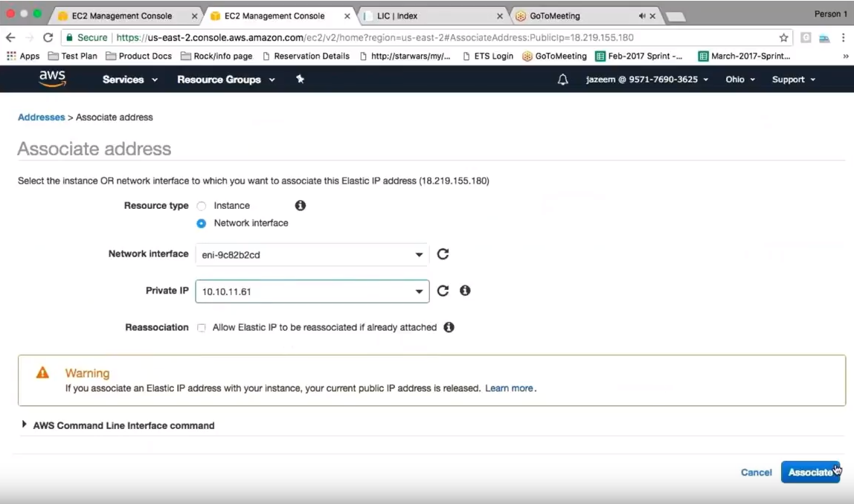
Task: Close the LIC | Index tab
Action: [499, 16]
